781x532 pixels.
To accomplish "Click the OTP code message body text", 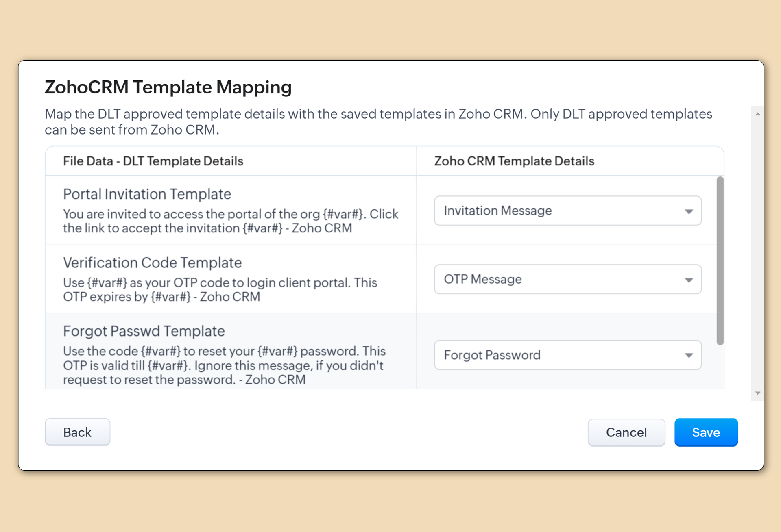I will [220, 290].
